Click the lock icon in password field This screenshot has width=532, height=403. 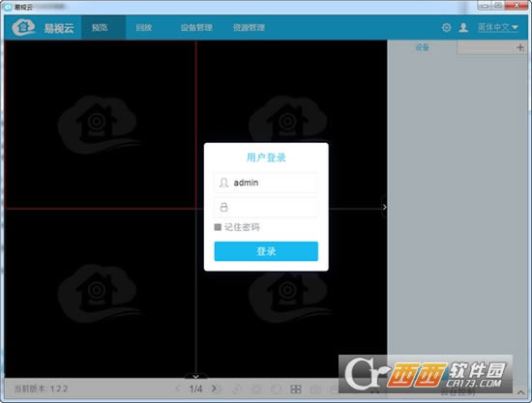tap(223, 207)
